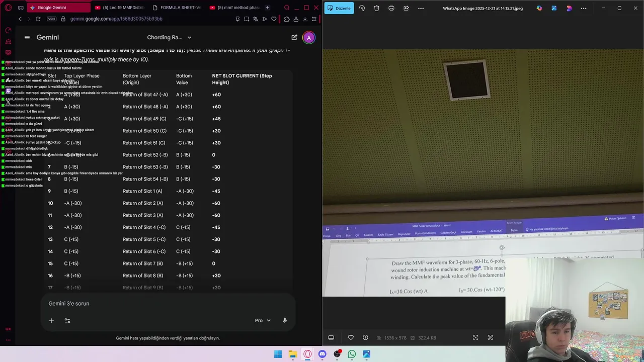This screenshot has width=644, height=362.
Task: Open Photos app from taskbar
Action: click(367, 354)
